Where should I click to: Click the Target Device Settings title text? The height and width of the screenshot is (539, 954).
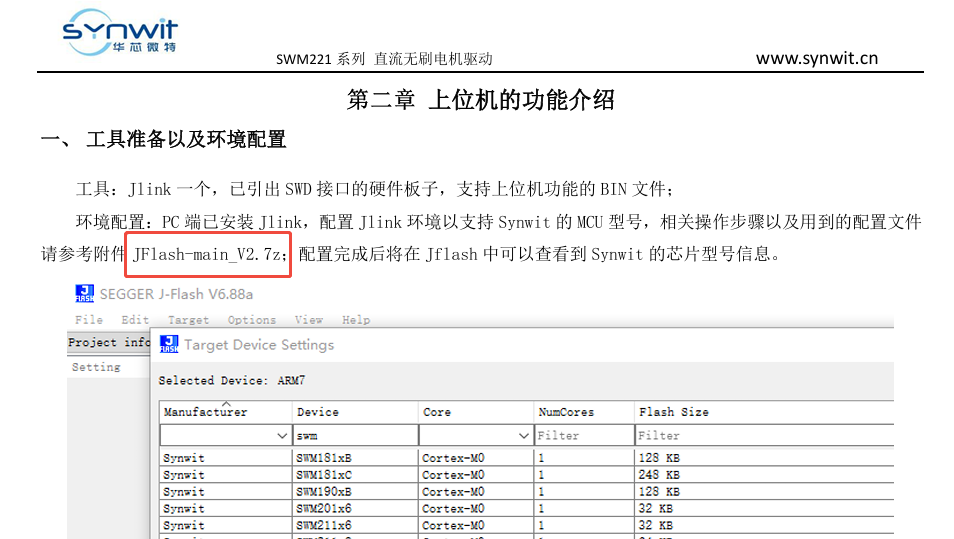click(x=259, y=345)
